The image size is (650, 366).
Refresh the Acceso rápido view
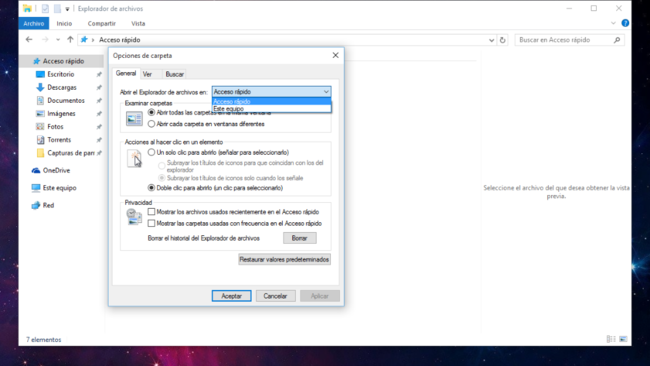pos(502,40)
